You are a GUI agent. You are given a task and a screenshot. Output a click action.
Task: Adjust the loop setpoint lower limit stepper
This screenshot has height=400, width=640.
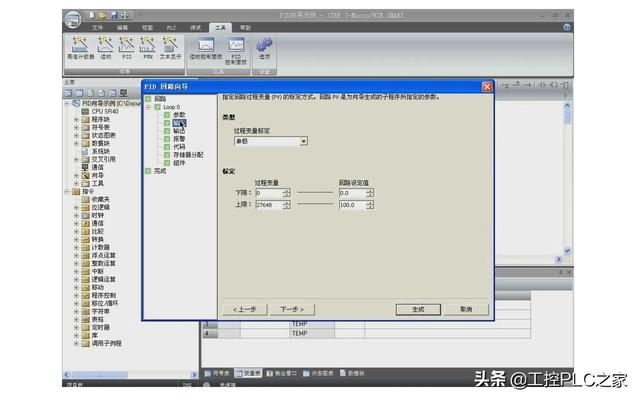pos(370,193)
